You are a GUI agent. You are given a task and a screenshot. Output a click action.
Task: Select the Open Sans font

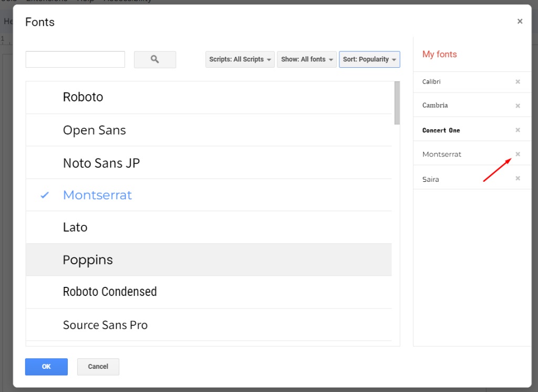click(209, 130)
